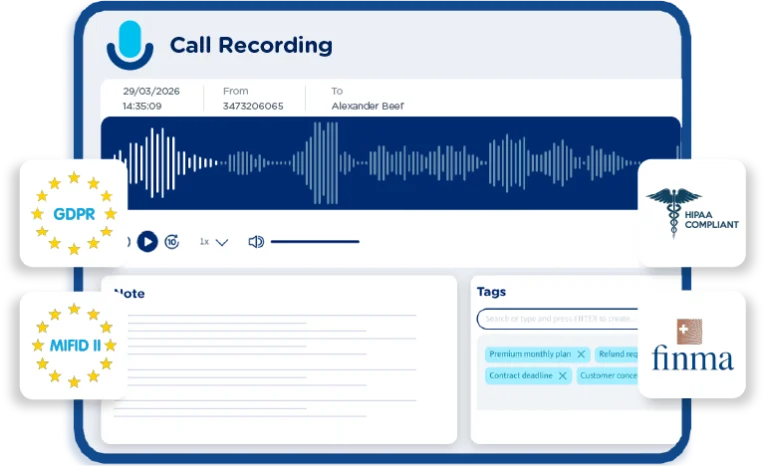Remove the Contract deadline tag
The height and width of the screenshot is (468, 768).
(x=563, y=376)
